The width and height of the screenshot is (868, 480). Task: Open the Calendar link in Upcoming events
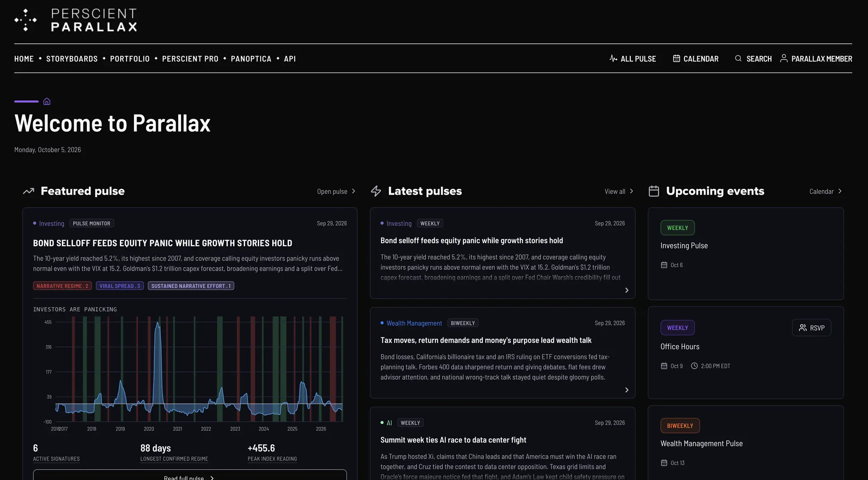(x=826, y=191)
